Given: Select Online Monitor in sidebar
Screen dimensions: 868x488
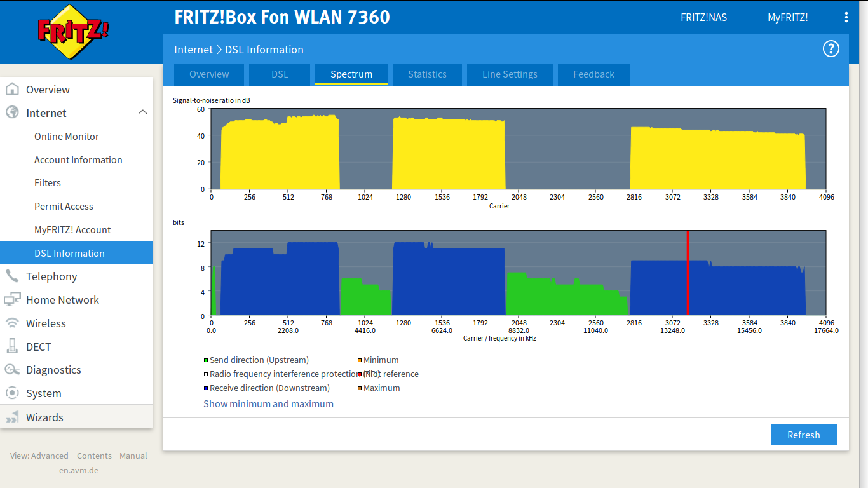Looking at the screenshot, I should coord(67,137).
